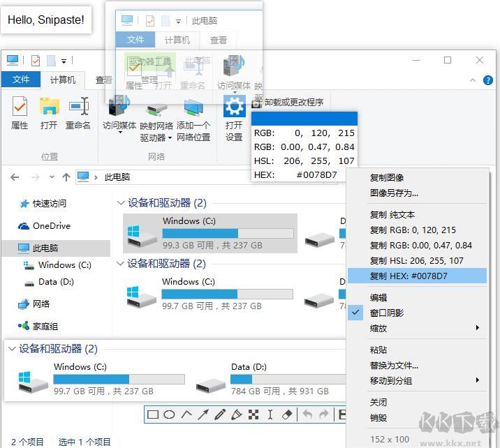Choose the pencil drawing tool
The image size is (500, 448).
click(219, 415)
